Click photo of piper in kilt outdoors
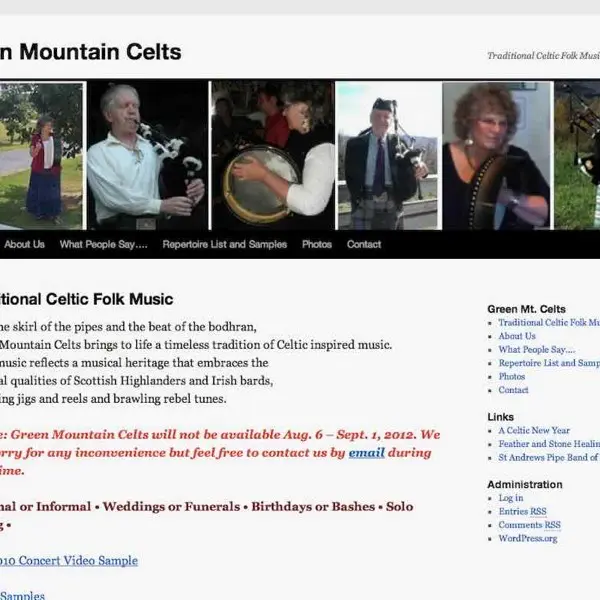600x600 pixels. coord(388,156)
